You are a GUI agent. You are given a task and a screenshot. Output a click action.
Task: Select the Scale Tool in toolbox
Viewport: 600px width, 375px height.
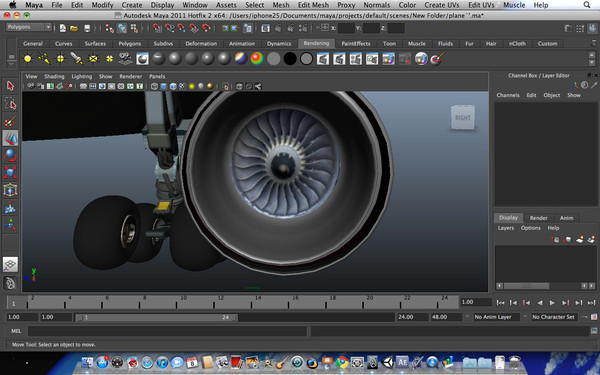(x=10, y=173)
